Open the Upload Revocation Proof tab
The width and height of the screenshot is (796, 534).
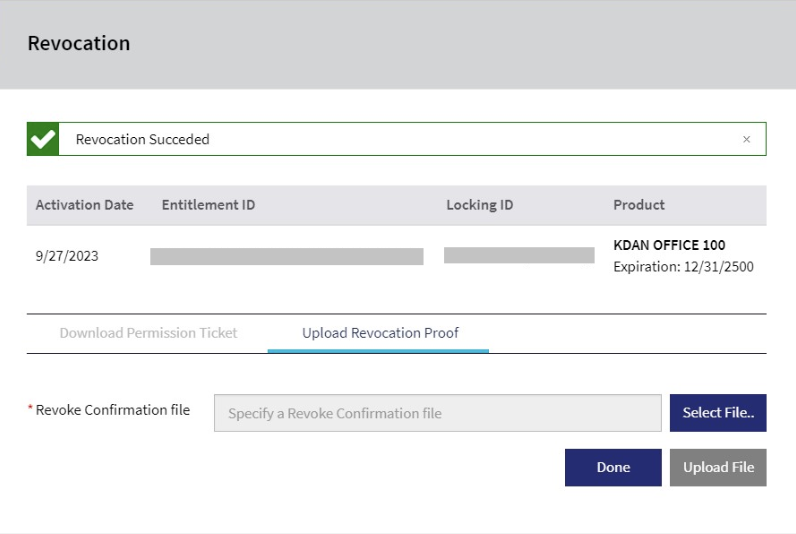(x=380, y=333)
